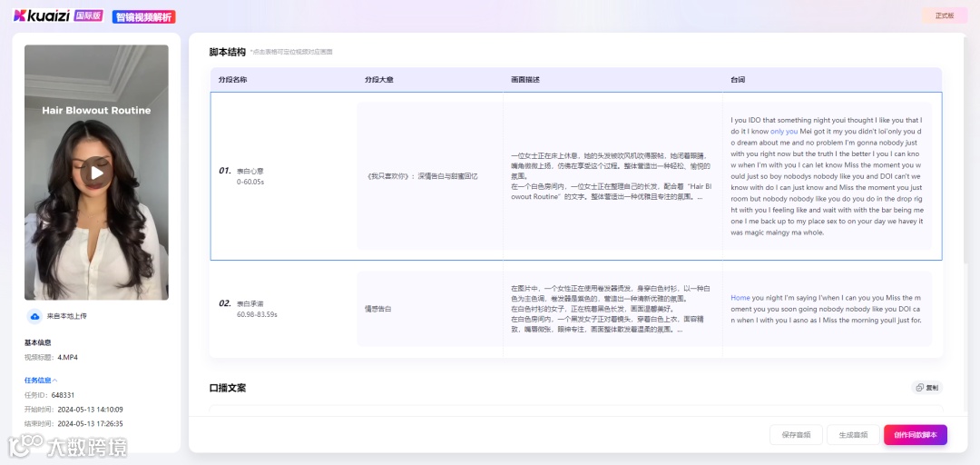The width and height of the screenshot is (980, 465).
Task: Select segment 01 表白心意 row
Action: coord(576,176)
